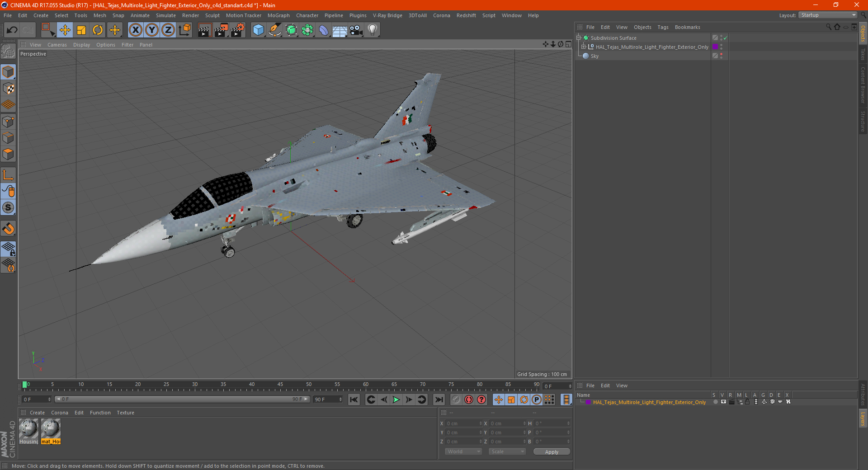This screenshot has height=470, width=868.
Task: Go to end of animation
Action: point(439,399)
